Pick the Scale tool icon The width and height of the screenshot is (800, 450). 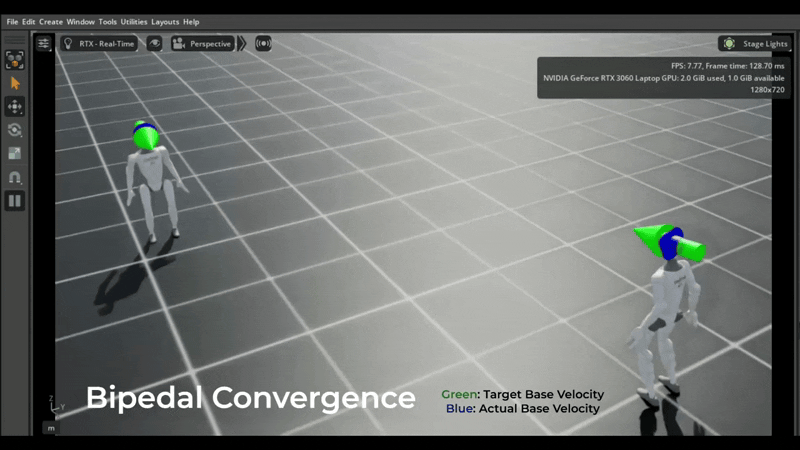point(15,153)
